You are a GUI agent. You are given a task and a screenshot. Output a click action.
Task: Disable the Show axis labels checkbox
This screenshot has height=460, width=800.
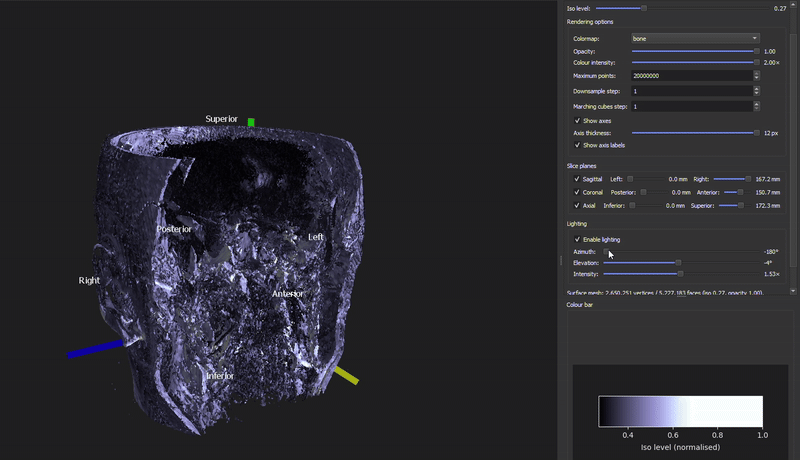(577, 145)
